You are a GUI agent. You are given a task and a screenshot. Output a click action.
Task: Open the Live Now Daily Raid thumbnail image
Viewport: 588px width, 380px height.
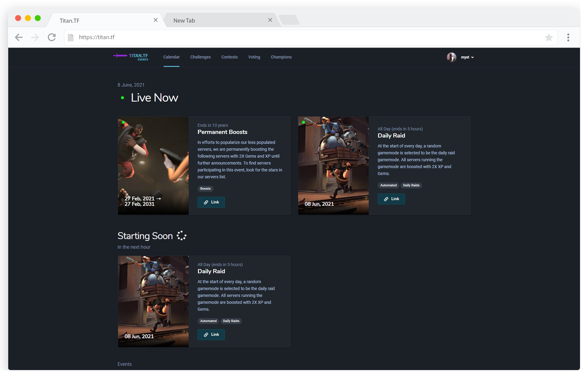pyautogui.click(x=333, y=166)
